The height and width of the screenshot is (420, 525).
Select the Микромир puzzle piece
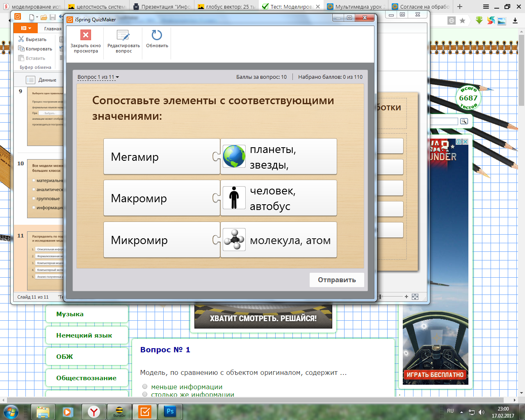[162, 240]
